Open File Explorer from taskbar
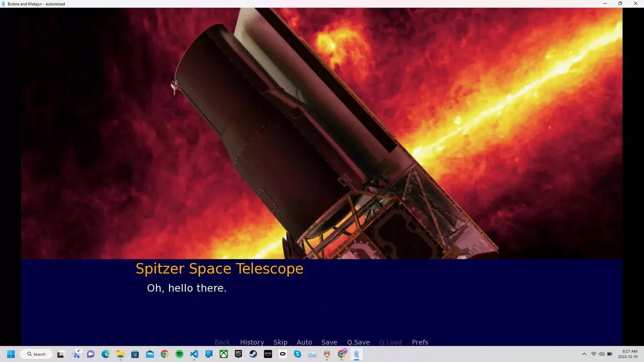Image resolution: width=644 pixels, height=362 pixels. click(x=120, y=354)
